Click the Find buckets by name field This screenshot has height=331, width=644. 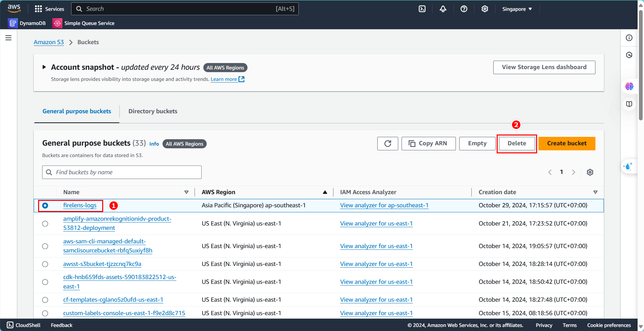pyautogui.click(x=122, y=172)
